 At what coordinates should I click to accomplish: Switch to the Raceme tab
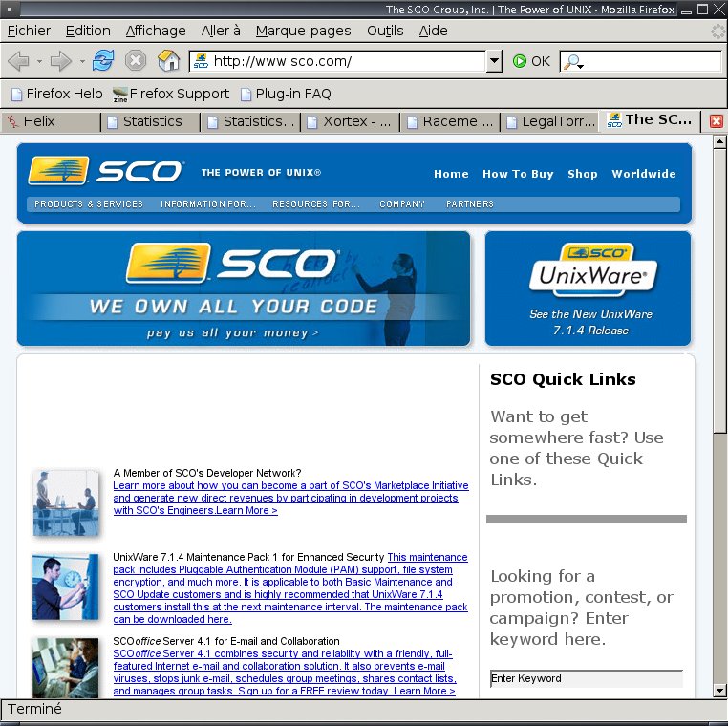click(x=450, y=121)
